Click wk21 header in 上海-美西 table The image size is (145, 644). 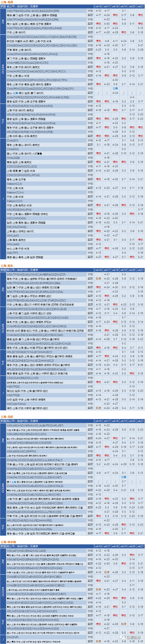[x=140, y=6]
